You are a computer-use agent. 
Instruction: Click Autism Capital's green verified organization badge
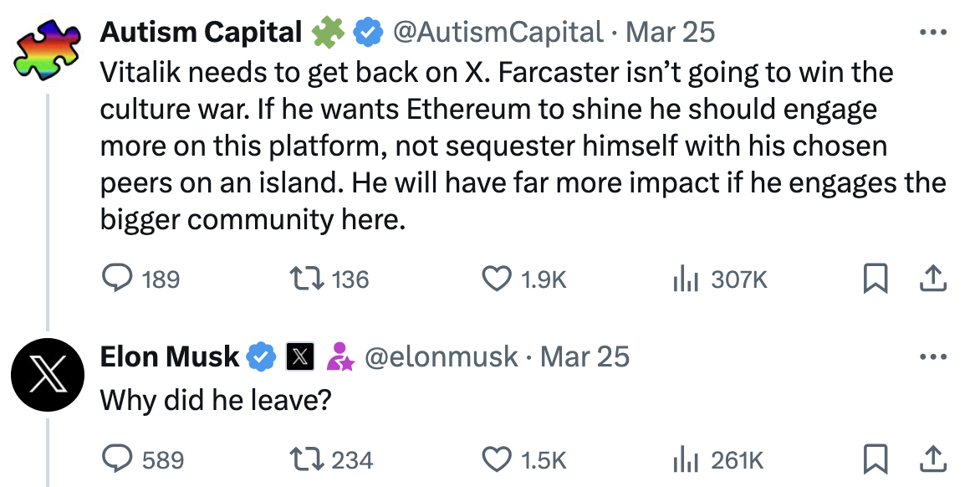click(x=329, y=31)
